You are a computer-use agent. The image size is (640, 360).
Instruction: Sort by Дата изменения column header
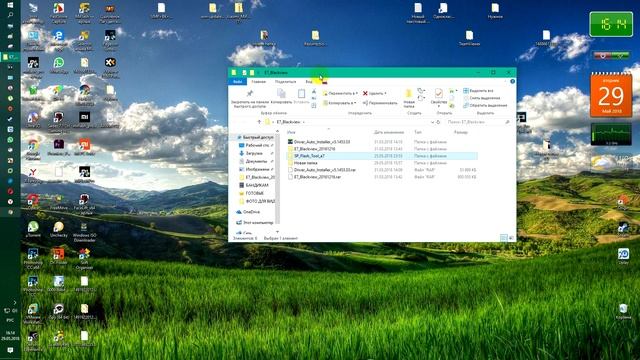pos(389,132)
